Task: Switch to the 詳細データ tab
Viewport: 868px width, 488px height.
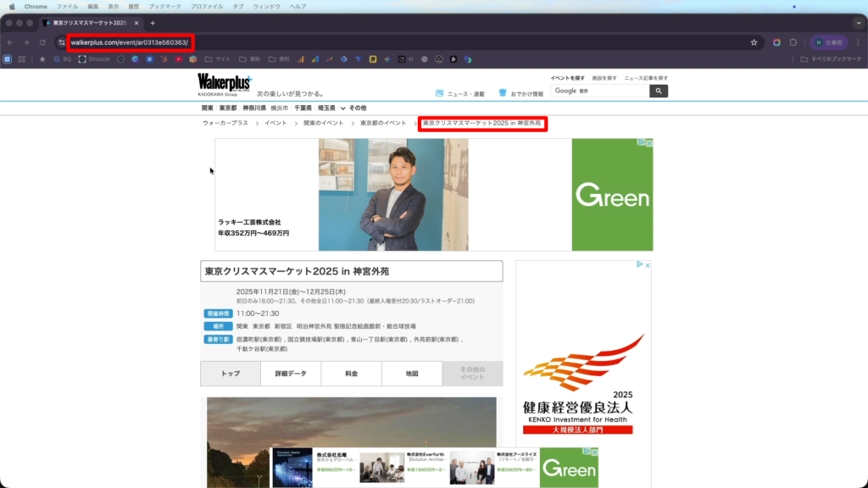Action: [x=291, y=374]
